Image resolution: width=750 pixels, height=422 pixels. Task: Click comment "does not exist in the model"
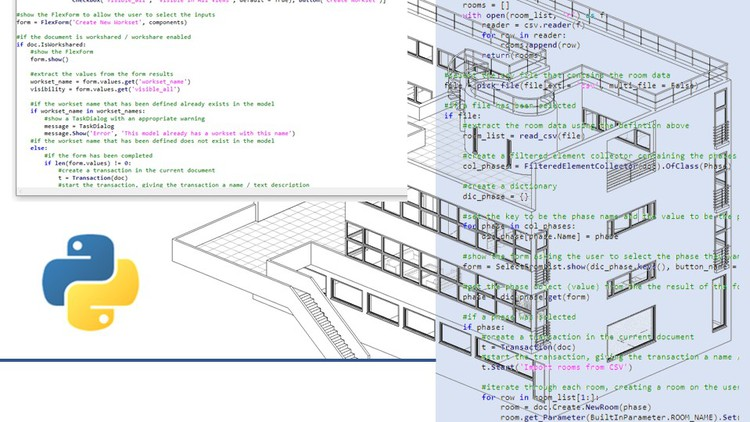point(227,141)
